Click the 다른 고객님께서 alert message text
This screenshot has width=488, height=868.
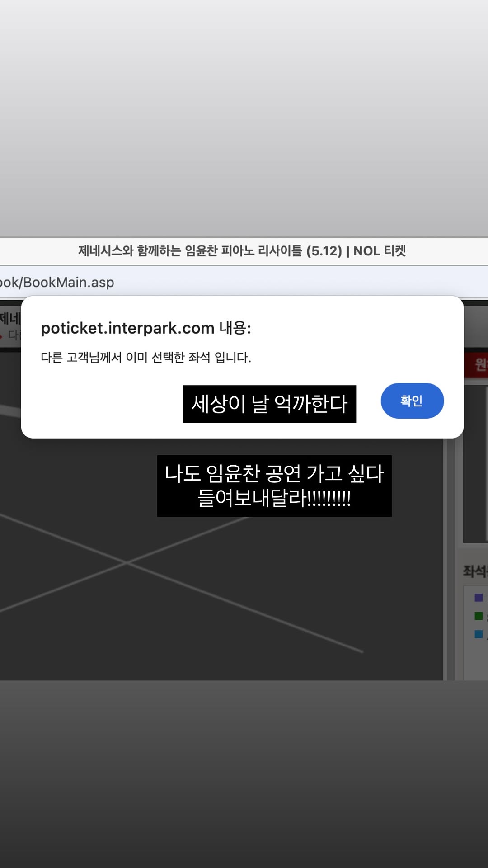coord(145,357)
